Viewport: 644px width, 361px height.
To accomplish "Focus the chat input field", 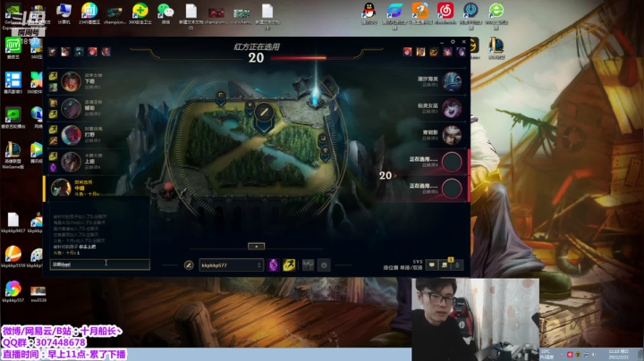I will [100, 264].
